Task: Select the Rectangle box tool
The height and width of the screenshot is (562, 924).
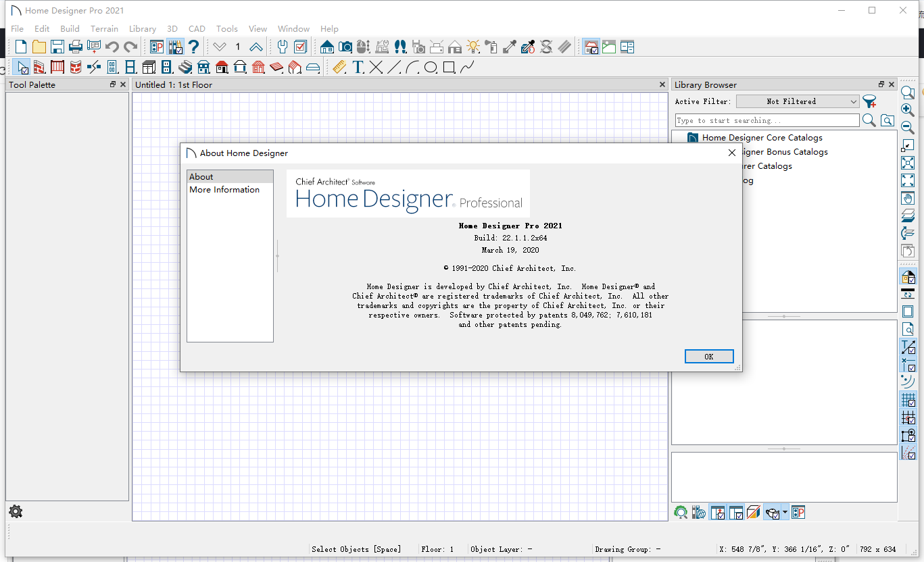Action: 449,67
